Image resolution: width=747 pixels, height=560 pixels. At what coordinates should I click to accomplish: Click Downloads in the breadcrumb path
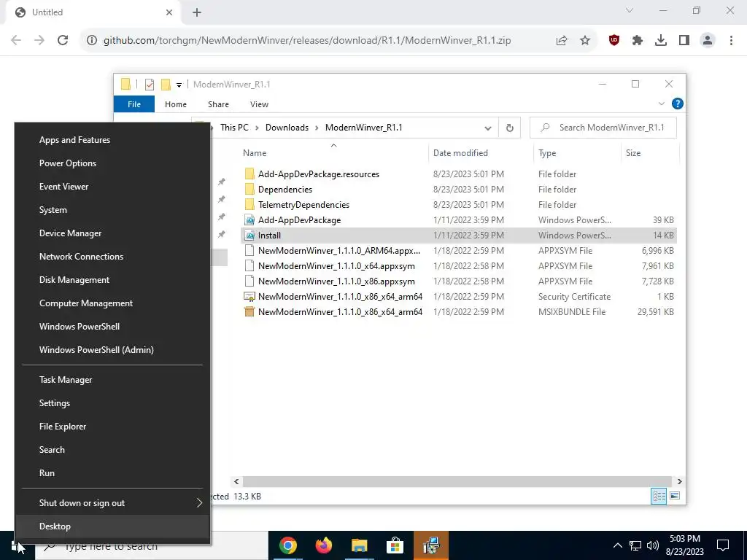[x=287, y=128]
